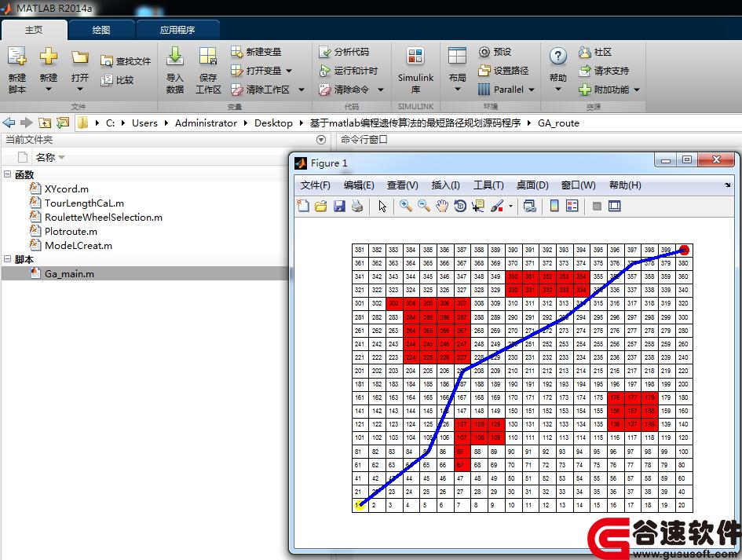This screenshot has height=560, width=742.
Task: Open Clear Commands (清除命令) dropdown
Action: click(x=381, y=90)
